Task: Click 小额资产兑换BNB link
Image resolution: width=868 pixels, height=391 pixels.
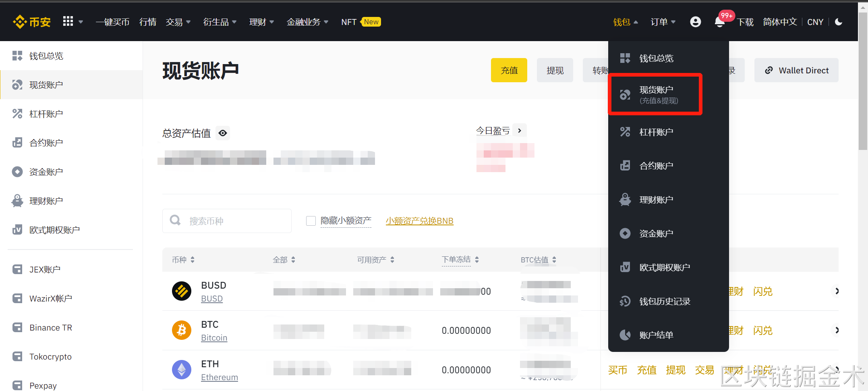Action: [419, 221]
